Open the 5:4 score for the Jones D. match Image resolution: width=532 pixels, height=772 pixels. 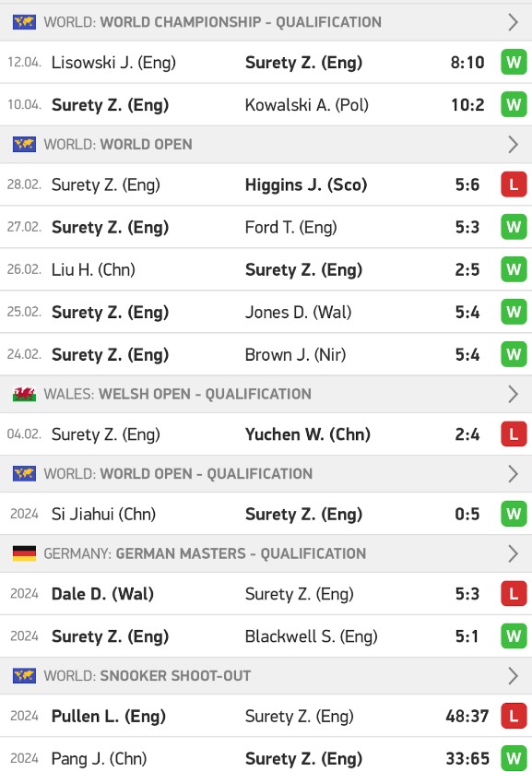467,312
